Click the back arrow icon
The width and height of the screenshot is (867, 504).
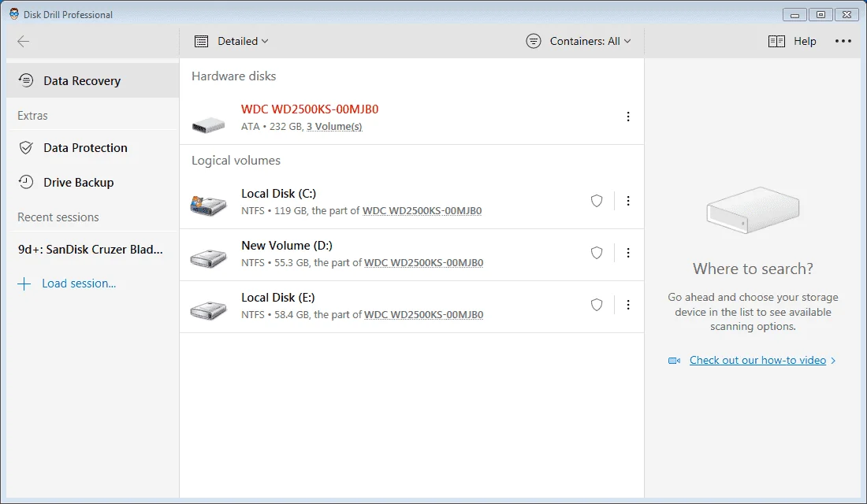(23, 42)
